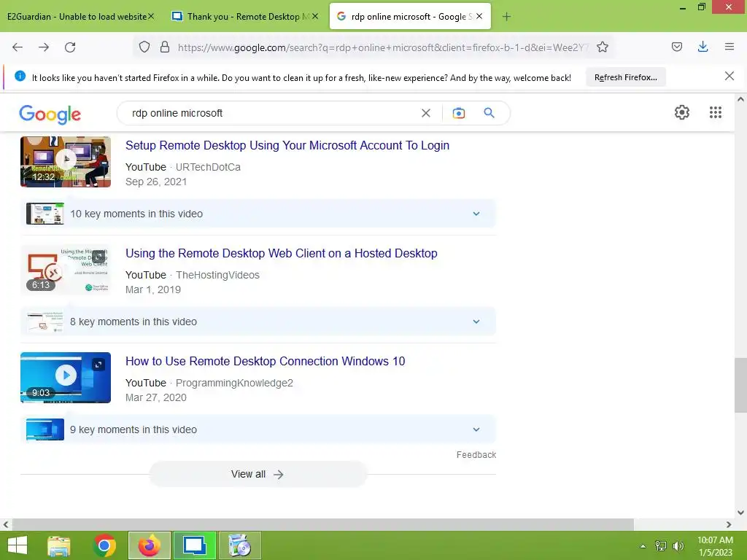Close the rdp online microsoft tab
This screenshot has height=560, width=747.
(479, 16)
